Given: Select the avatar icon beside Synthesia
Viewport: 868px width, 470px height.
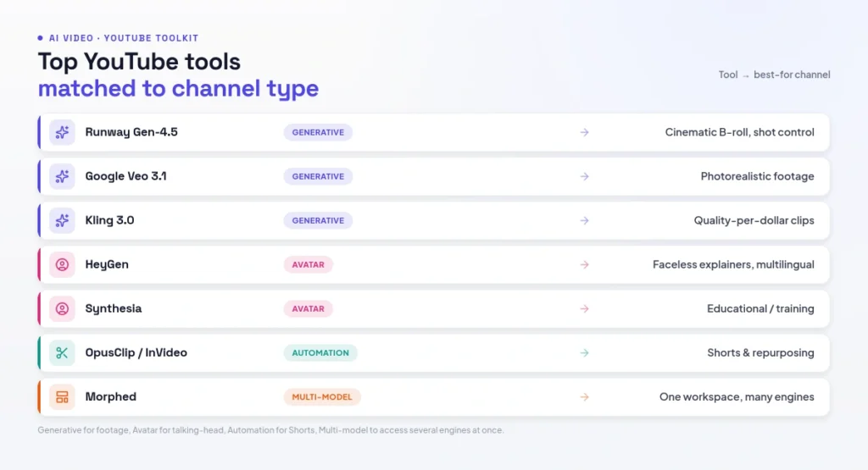Looking at the screenshot, I should tap(62, 308).
